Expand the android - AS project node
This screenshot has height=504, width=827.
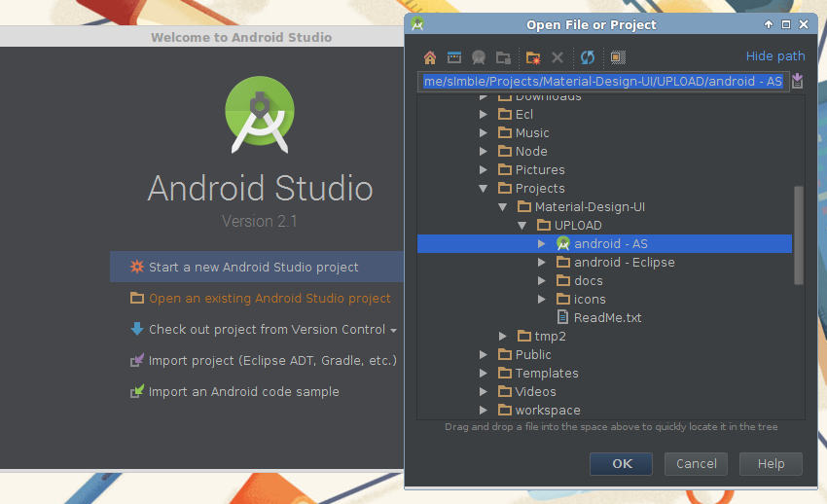pos(541,243)
